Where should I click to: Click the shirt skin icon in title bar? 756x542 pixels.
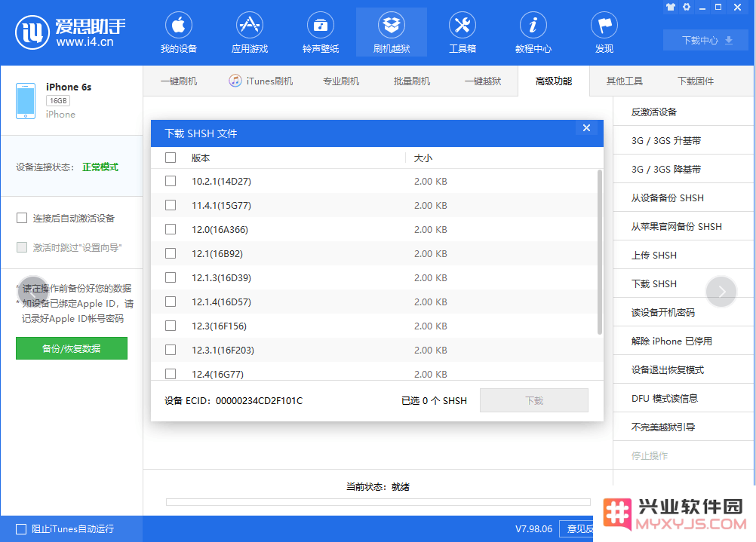671,8
